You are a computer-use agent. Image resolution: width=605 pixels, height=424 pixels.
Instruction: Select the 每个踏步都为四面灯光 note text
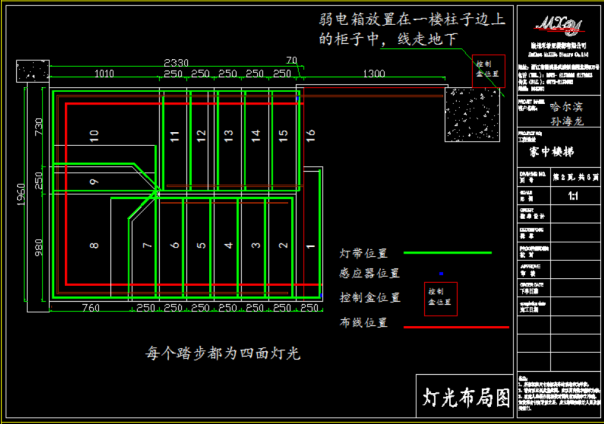pyautogui.click(x=222, y=354)
